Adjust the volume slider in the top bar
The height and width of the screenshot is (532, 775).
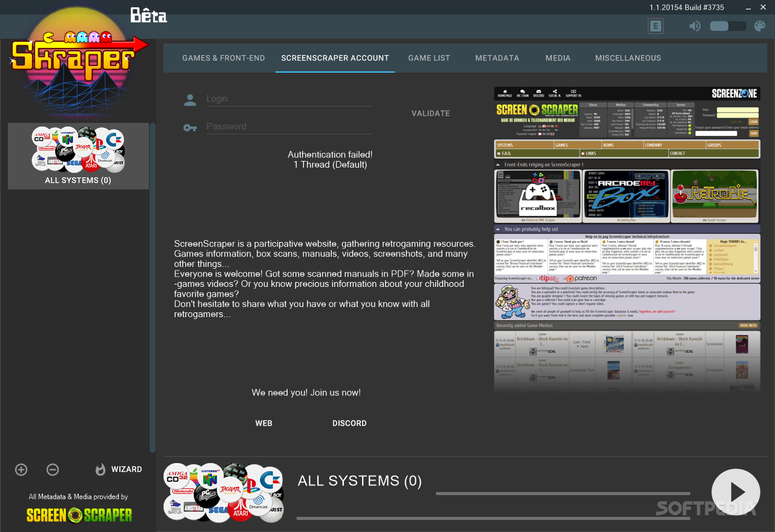[x=728, y=26]
